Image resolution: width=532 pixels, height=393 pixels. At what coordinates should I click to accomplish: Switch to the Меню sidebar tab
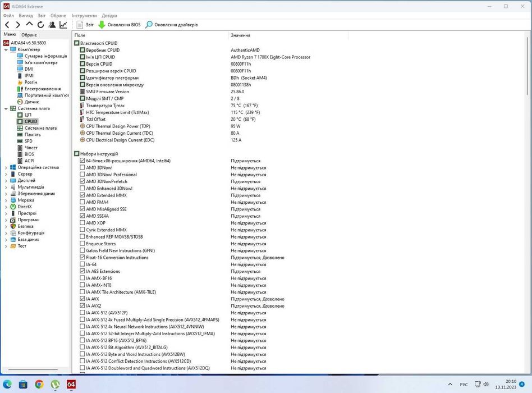point(10,34)
